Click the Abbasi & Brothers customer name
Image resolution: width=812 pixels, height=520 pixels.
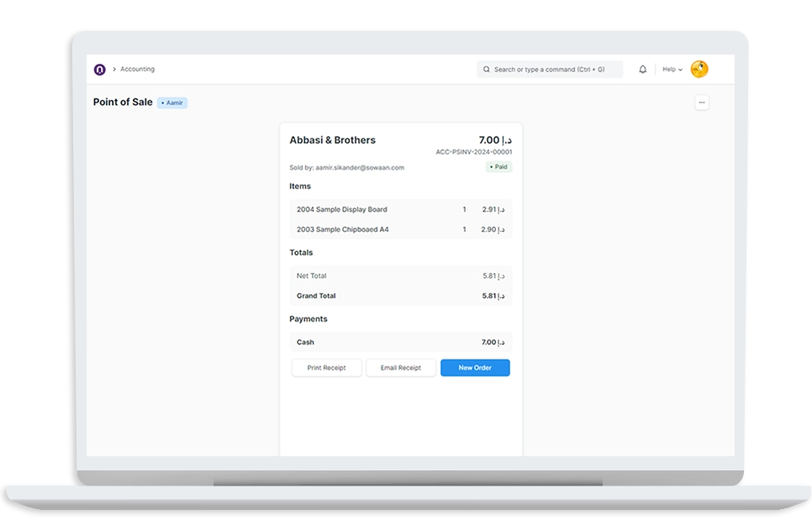click(332, 140)
